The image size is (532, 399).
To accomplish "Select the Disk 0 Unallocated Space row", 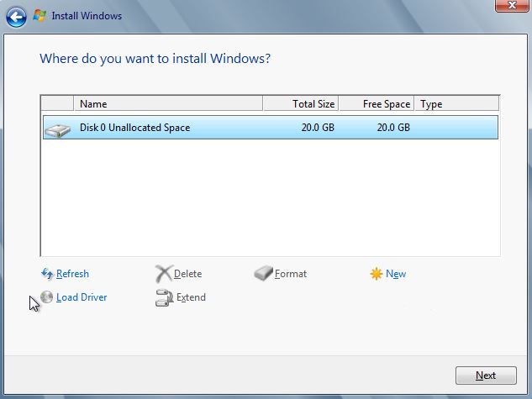I will pos(269,128).
